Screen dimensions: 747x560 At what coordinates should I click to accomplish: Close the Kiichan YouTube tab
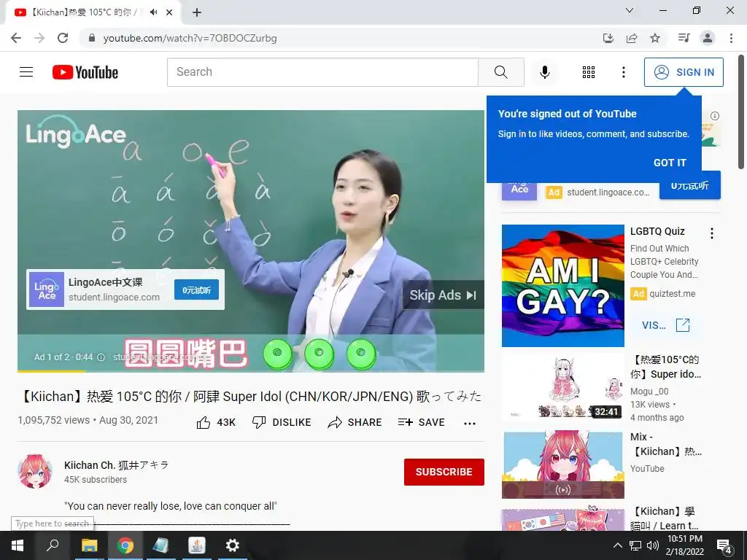tap(169, 12)
